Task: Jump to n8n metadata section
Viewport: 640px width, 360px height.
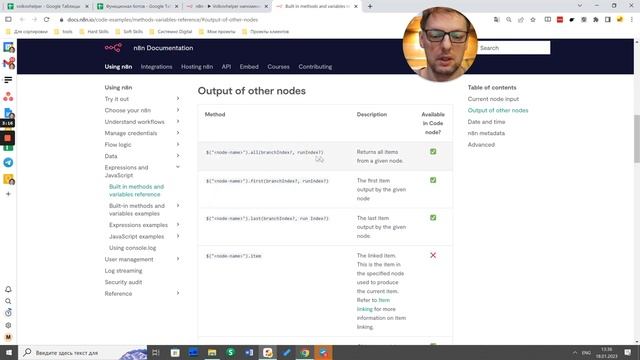Action: 486,133
